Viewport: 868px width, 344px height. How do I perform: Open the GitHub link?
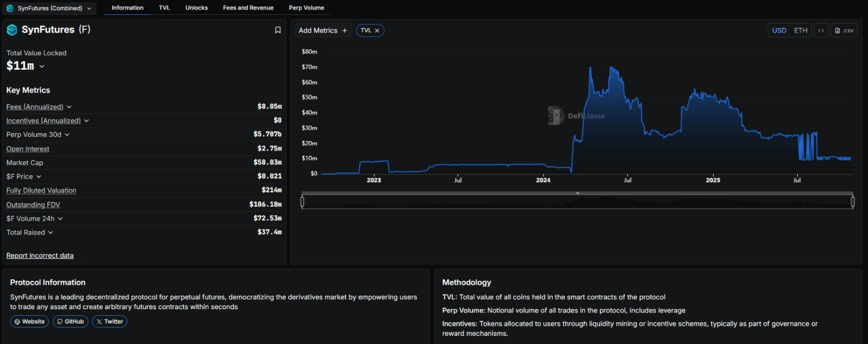click(x=70, y=321)
